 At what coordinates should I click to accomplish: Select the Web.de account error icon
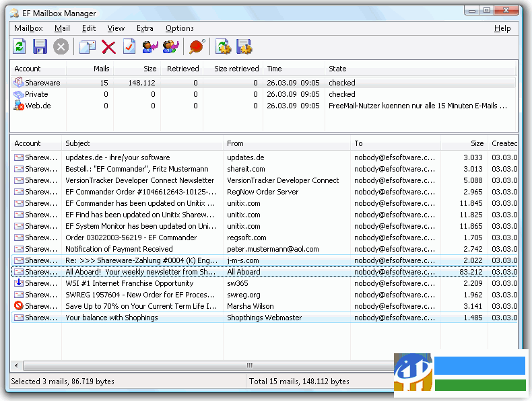pyautogui.click(x=19, y=106)
